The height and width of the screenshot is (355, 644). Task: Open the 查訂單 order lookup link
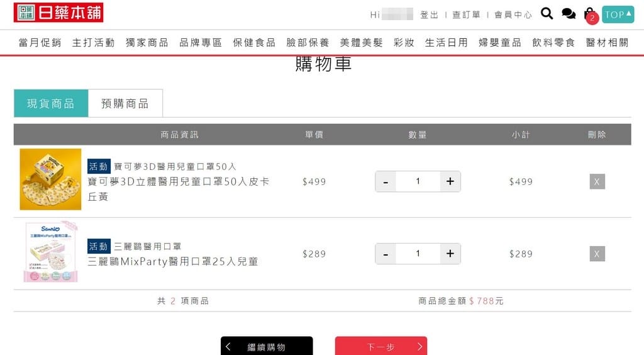pyautogui.click(x=466, y=15)
